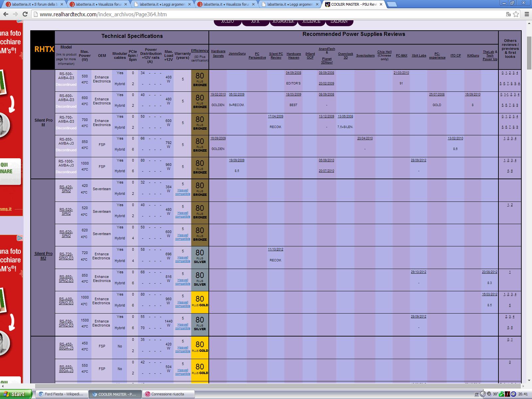Open a new tab with the new-tab button
The height and width of the screenshot is (399, 532).
[392, 4]
